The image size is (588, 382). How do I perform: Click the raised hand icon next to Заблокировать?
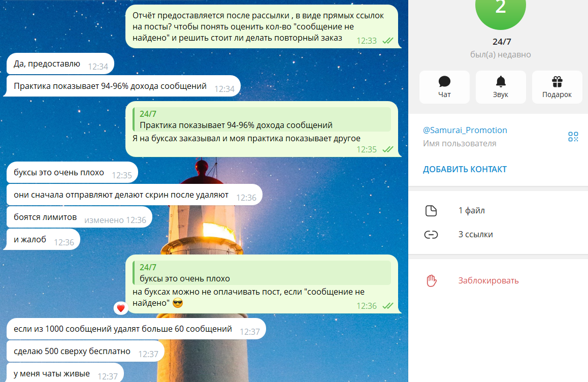(432, 280)
